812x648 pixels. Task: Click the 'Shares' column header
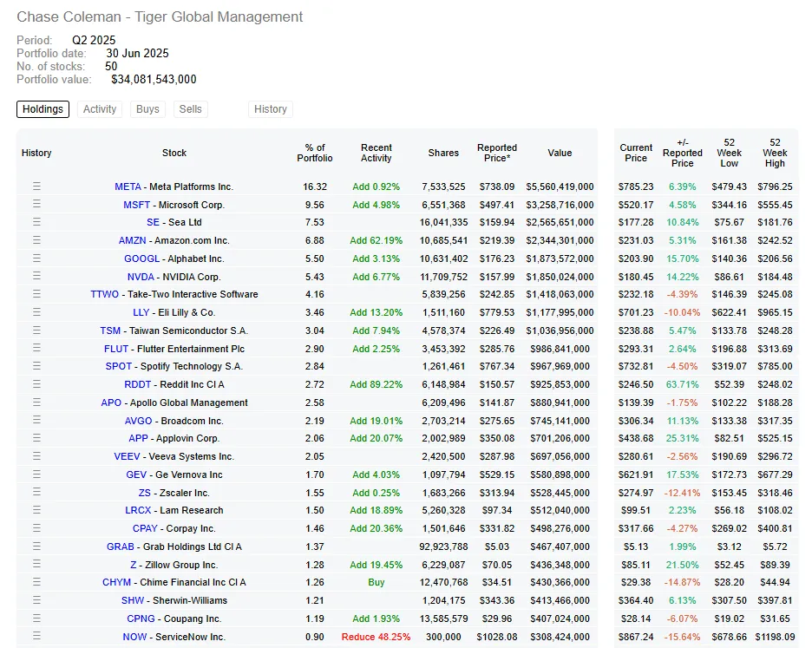pos(443,153)
